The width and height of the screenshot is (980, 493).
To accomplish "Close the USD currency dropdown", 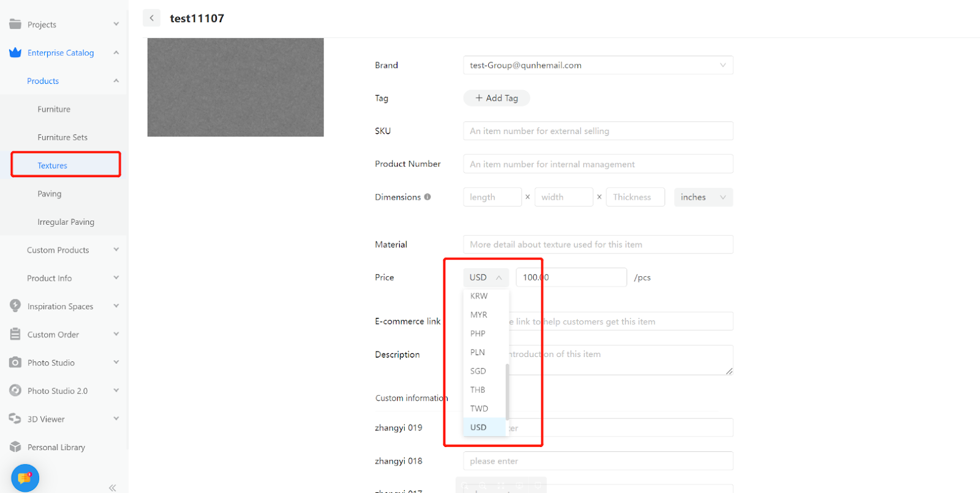I will 486,277.
